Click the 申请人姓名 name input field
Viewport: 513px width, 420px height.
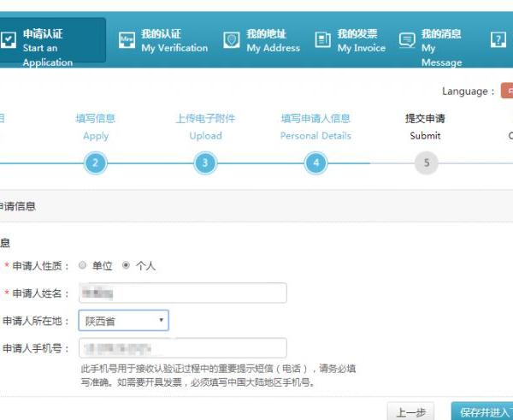click(x=182, y=293)
